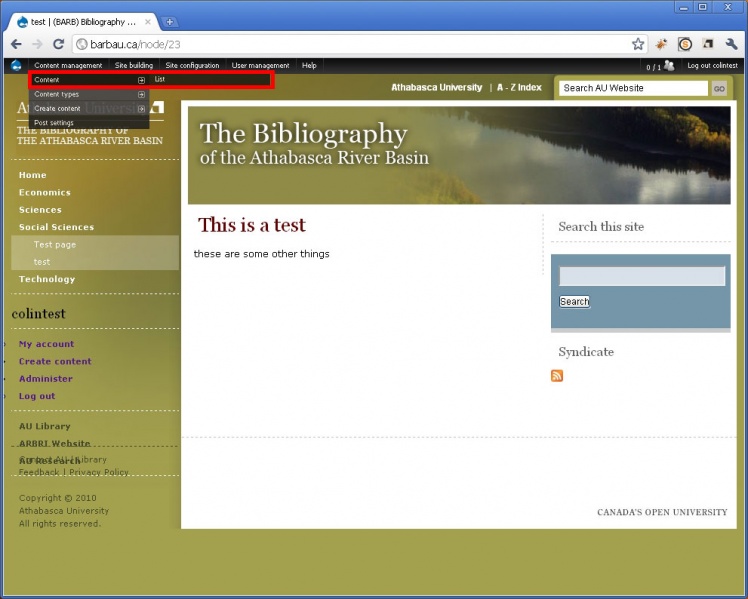Click 'This is a test' title
This screenshot has height=599, width=748.
(252, 225)
